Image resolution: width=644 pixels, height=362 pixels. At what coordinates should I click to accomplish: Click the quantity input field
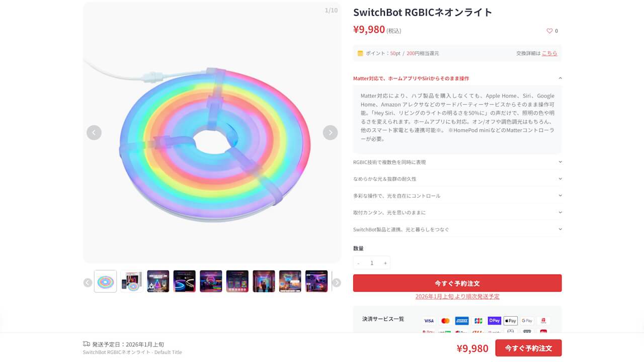[x=372, y=263]
